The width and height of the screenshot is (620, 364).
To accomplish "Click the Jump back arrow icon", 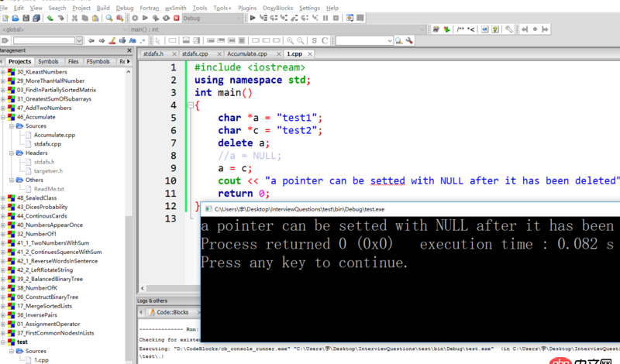I will coord(525,29).
